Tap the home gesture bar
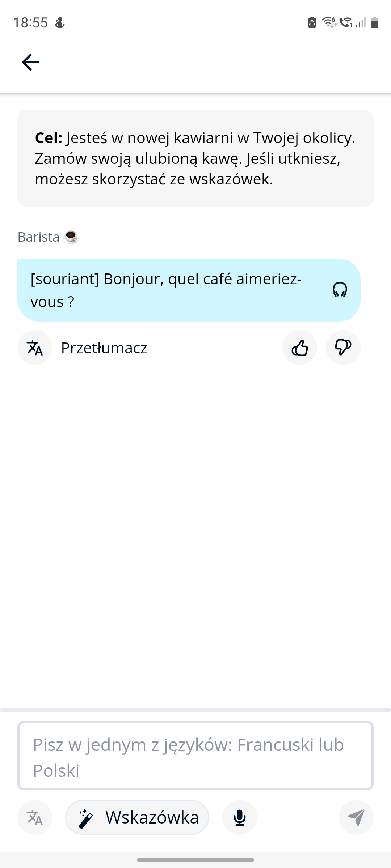391x868 pixels. click(x=195, y=860)
